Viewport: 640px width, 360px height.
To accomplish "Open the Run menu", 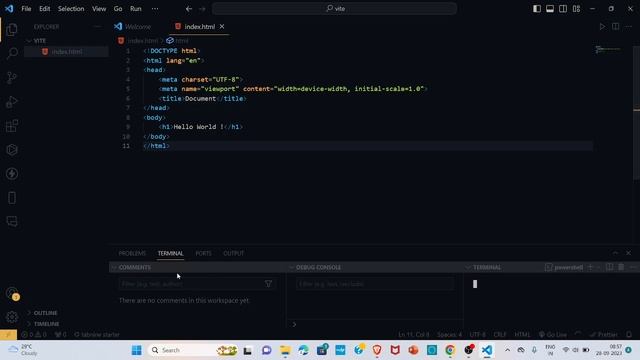I will click(136, 9).
